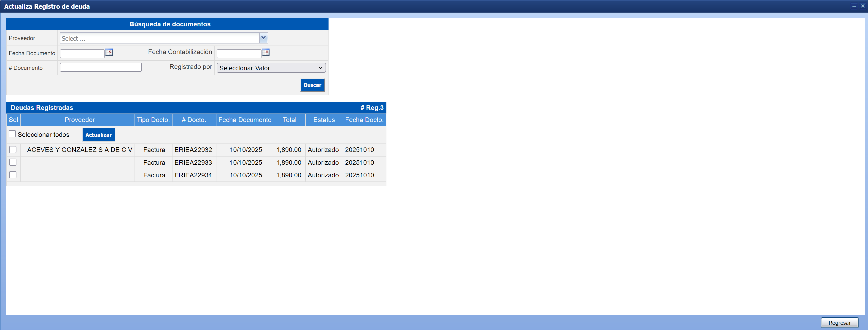The height and width of the screenshot is (330, 868).
Task: Open Fecha Documento calendar picker icon
Action: (x=109, y=52)
